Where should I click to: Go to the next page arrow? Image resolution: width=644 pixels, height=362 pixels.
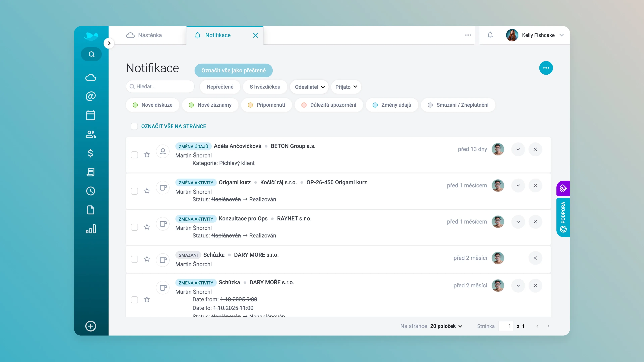click(548, 326)
